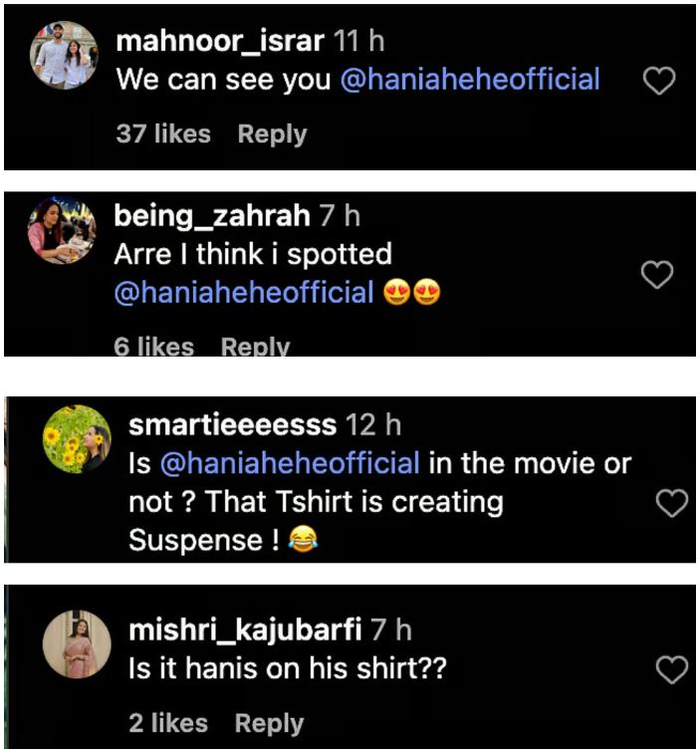Open being_zahrah's profile picture
Screen dimensions: 700x753
tap(62, 231)
